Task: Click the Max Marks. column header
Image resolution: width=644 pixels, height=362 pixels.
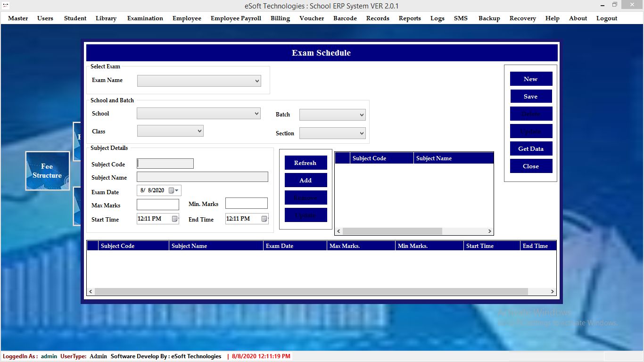Action: tap(361, 246)
